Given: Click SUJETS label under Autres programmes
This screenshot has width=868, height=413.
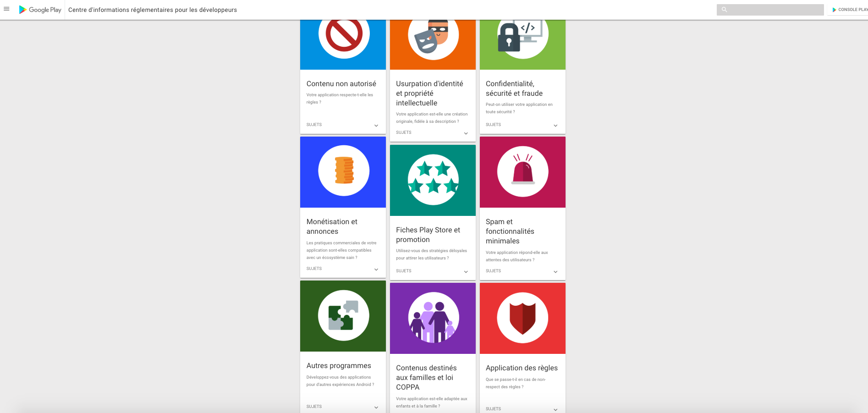Looking at the screenshot, I should pyautogui.click(x=314, y=407).
